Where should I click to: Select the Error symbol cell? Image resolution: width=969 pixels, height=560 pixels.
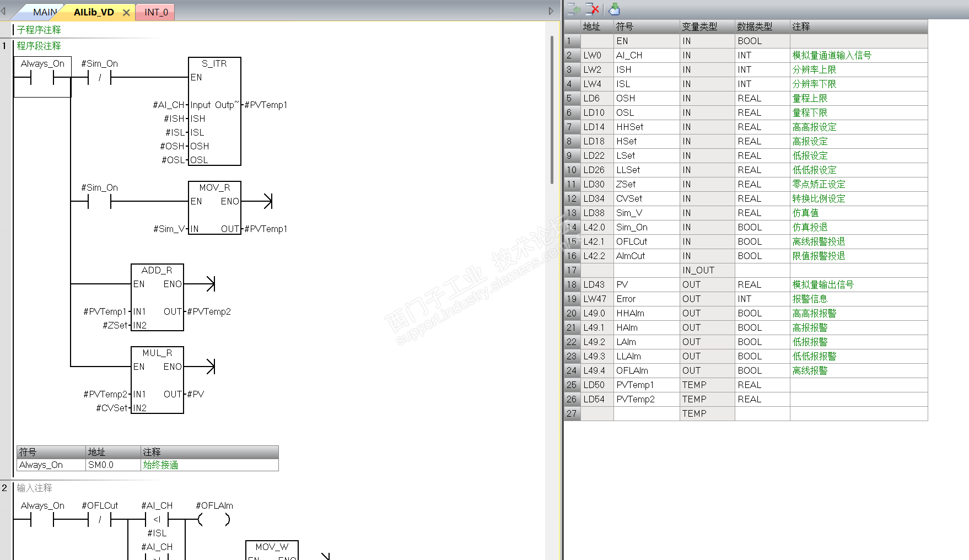point(647,299)
